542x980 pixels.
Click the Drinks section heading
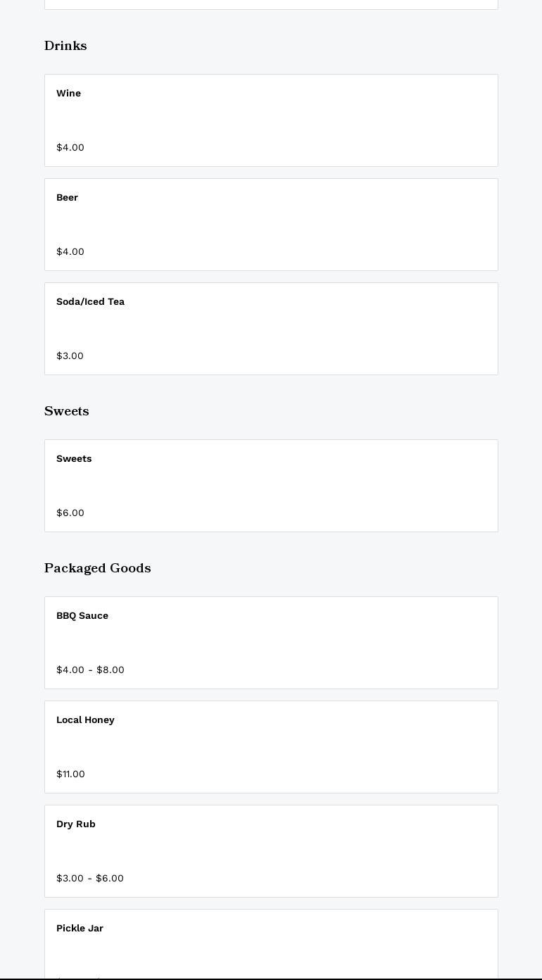pyautogui.click(x=65, y=46)
